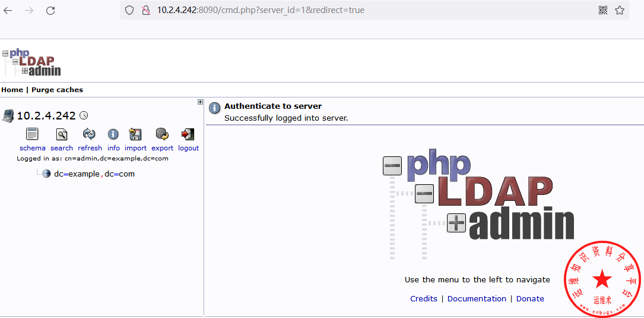The width and height of the screenshot is (644, 318).
Task: Click the phpLDAPadmin logo at top left
Action: click(x=32, y=62)
